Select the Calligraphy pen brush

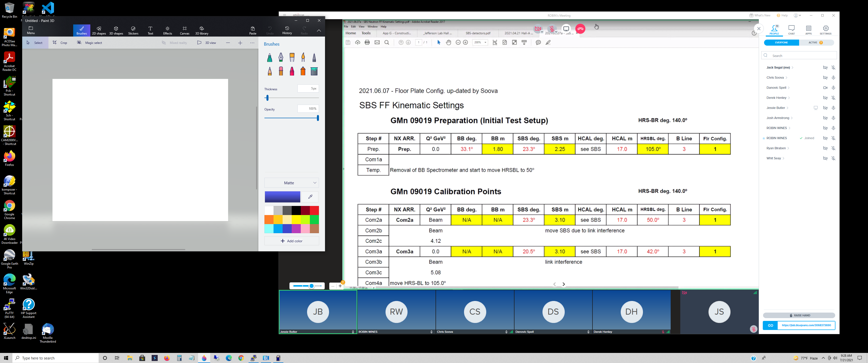click(281, 57)
